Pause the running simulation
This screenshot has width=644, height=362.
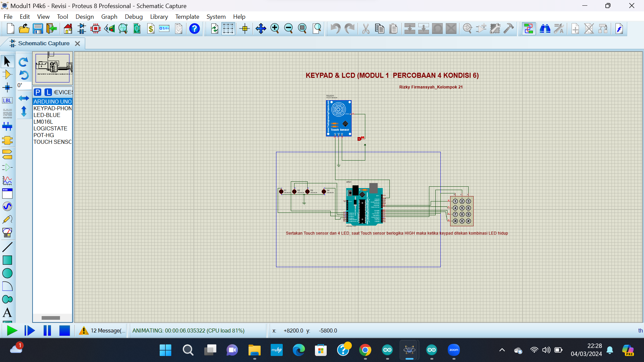coord(47,330)
